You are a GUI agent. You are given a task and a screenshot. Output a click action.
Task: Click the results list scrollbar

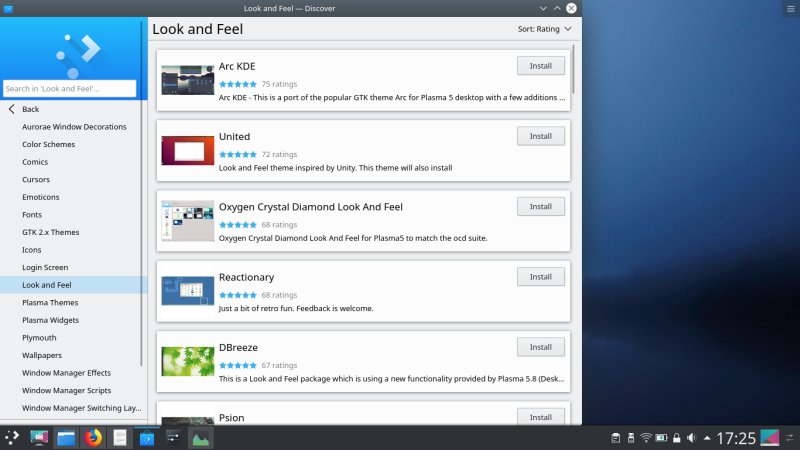pyautogui.click(x=573, y=69)
